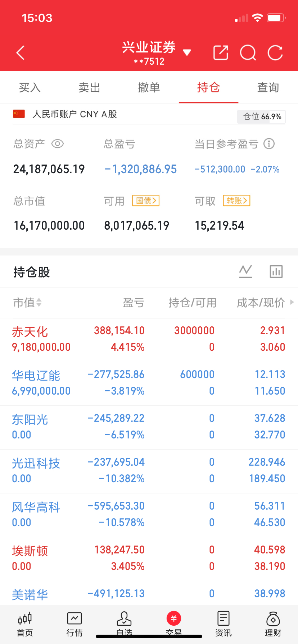Open the holdings bar chart icon
The width and height of the screenshot is (298, 644).
(276, 271)
